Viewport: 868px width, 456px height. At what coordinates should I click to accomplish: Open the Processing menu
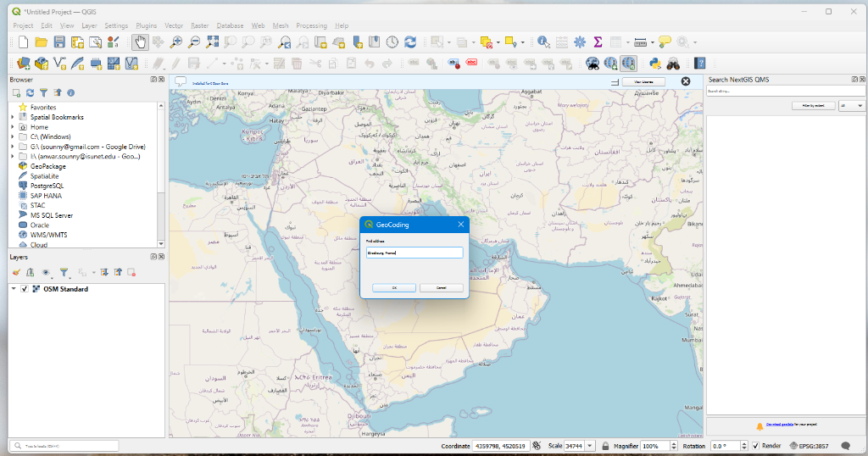click(x=312, y=25)
